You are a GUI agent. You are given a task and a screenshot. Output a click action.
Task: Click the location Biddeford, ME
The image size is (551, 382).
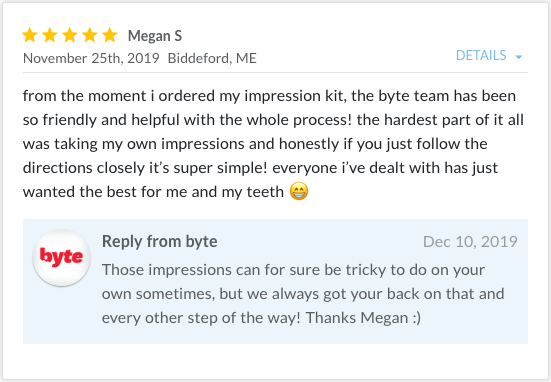(212, 58)
